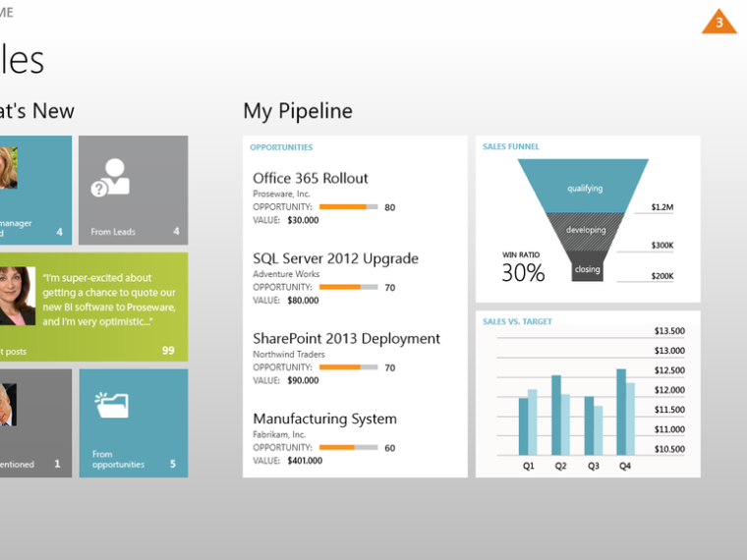Open the SQL Server 2012 Upgrade opportunity
747x560 pixels.
335,258
